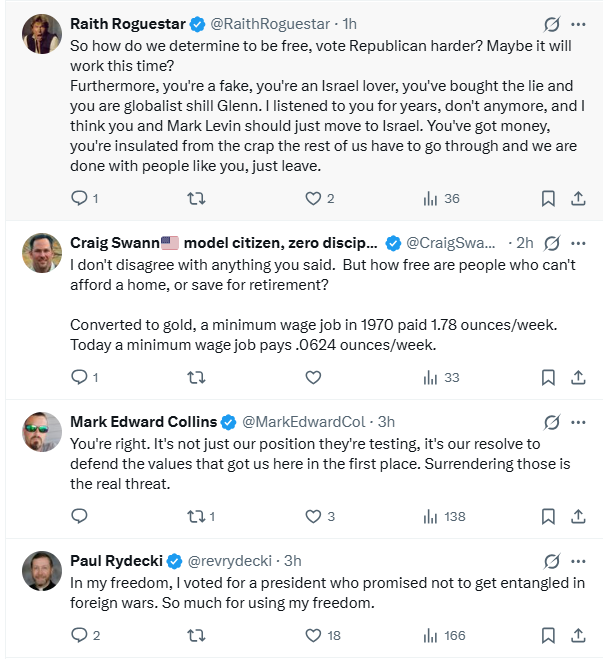The width and height of the screenshot is (603, 659).
Task: Bookmark Mark Edward Collins' post
Action: pyautogui.click(x=548, y=516)
